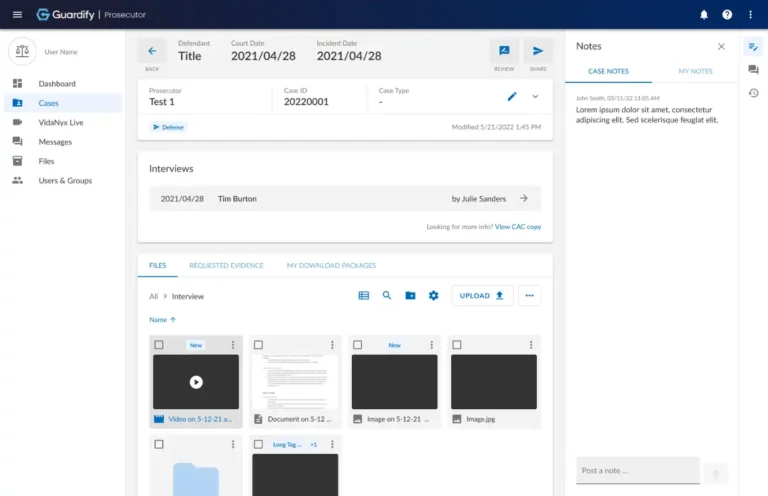Click the Review icon button
Screen dimensions: 768x496
503,51
